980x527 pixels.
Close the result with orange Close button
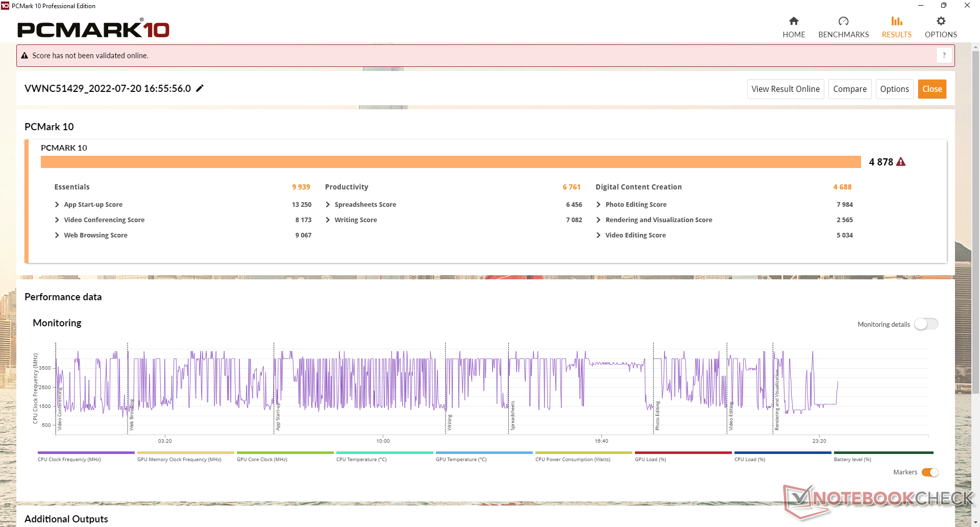click(x=932, y=89)
